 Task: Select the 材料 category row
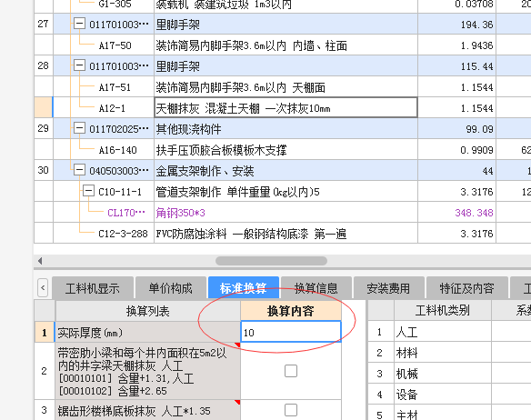(443, 353)
